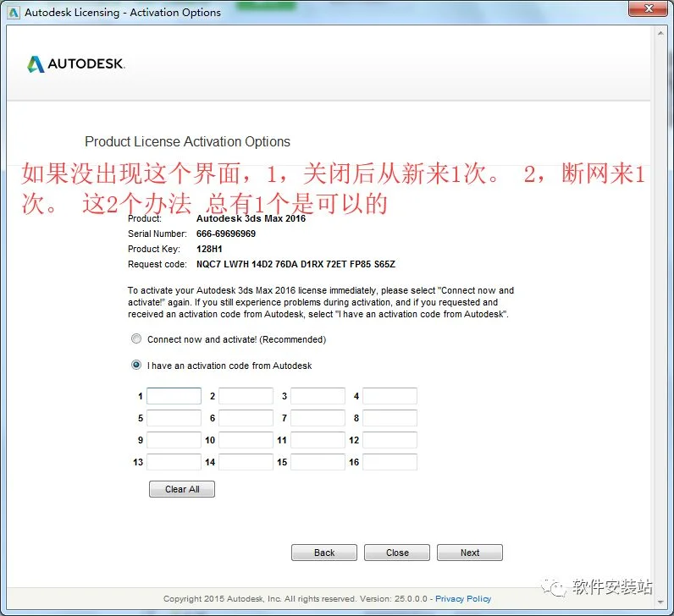
Task: Click activation code field 6
Action: (246, 418)
